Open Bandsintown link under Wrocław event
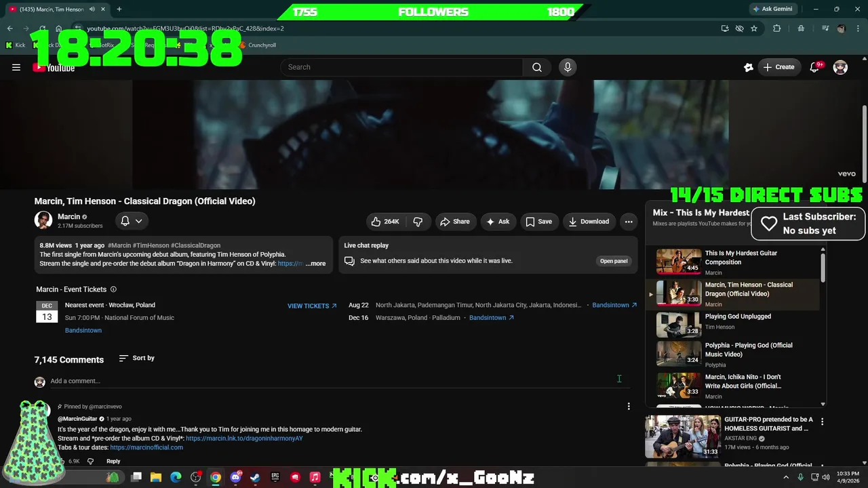 83,330
